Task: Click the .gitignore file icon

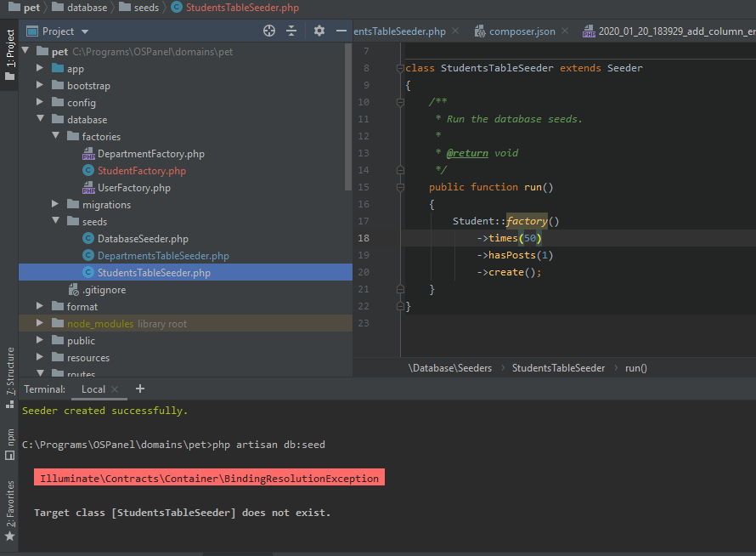Action: point(73,290)
